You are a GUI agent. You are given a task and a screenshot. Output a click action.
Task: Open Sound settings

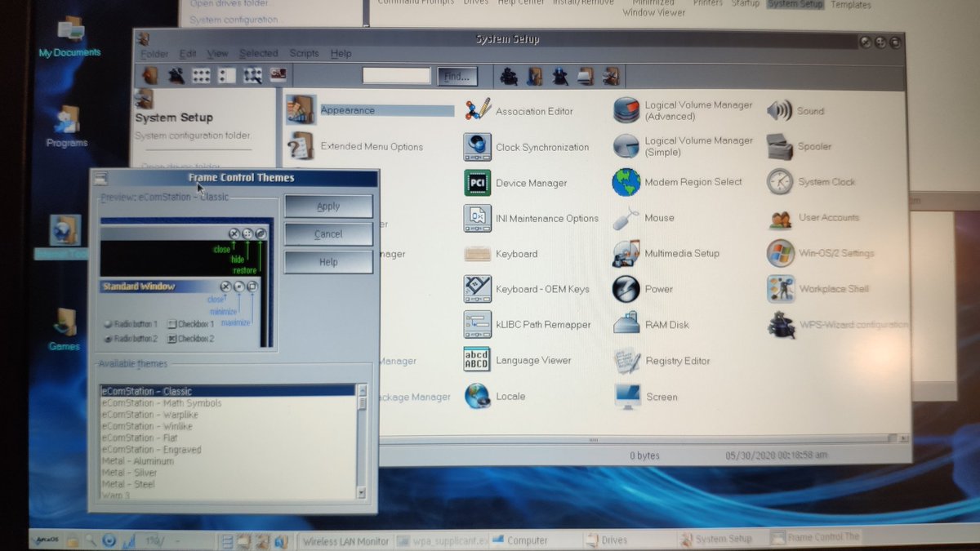(x=780, y=110)
